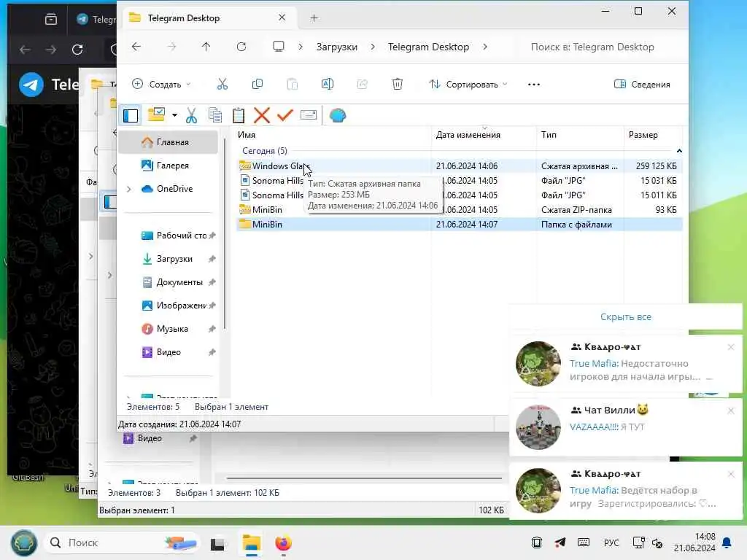
Task: Open File Explorer from the taskbar
Action: coord(251,542)
